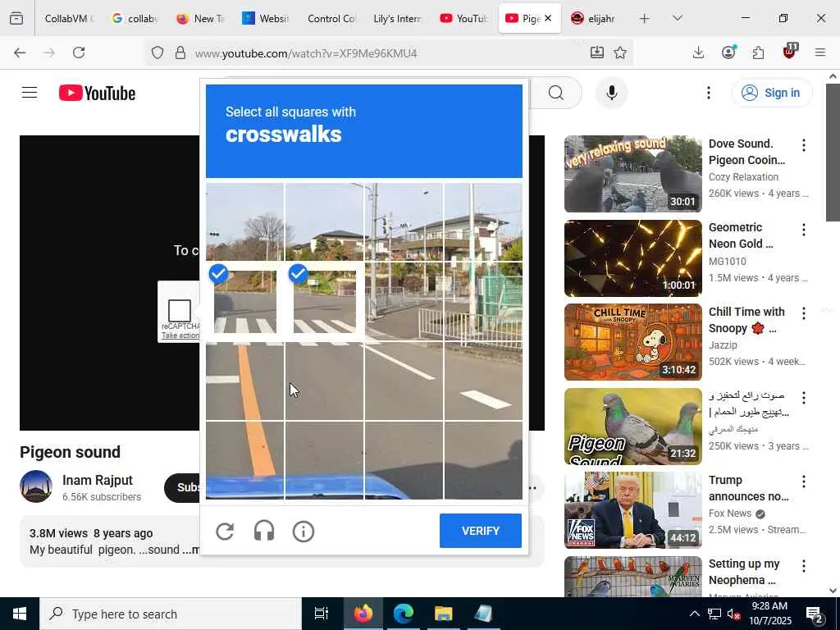Click the YouTube search magnifier button

[x=556, y=93]
